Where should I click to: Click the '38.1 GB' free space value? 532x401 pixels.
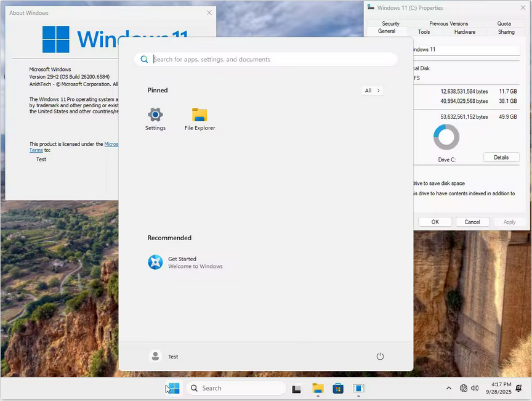[x=507, y=101]
